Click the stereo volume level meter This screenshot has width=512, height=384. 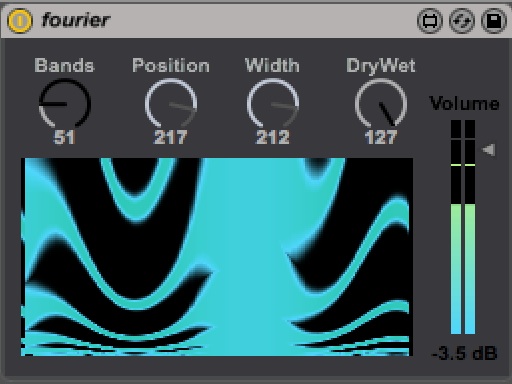[x=463, y=227]
